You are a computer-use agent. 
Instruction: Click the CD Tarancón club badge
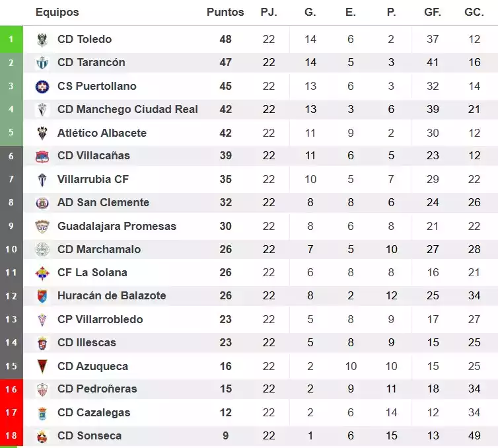tap(42, 63)
